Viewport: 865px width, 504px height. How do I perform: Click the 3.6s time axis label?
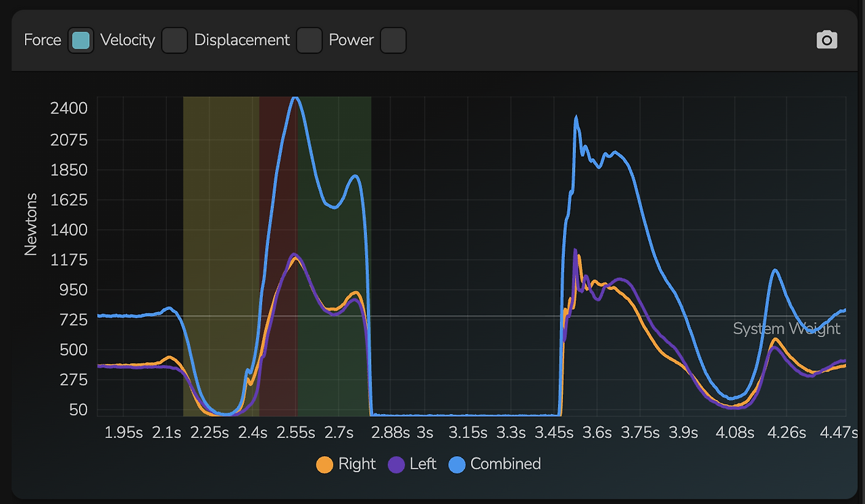[597, 432]
